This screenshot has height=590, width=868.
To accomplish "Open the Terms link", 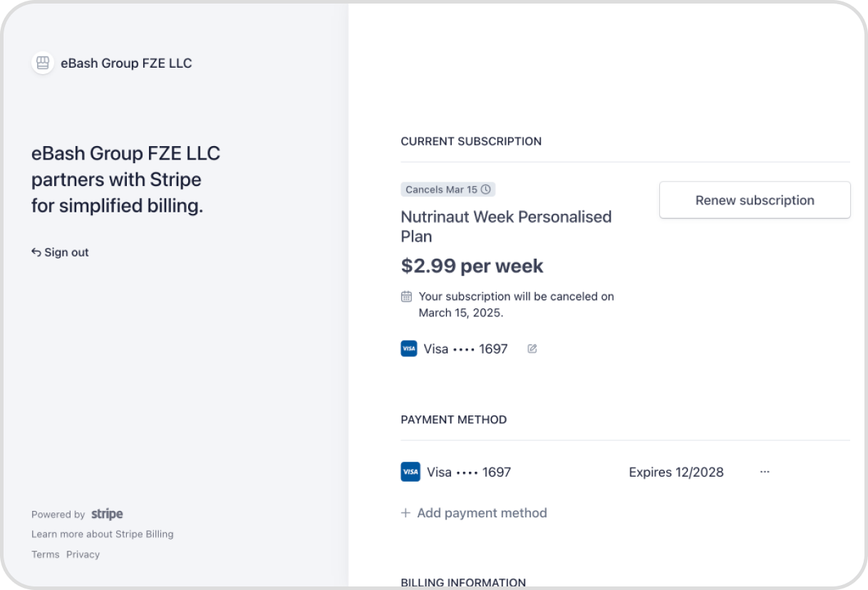I will pos(46,554).
